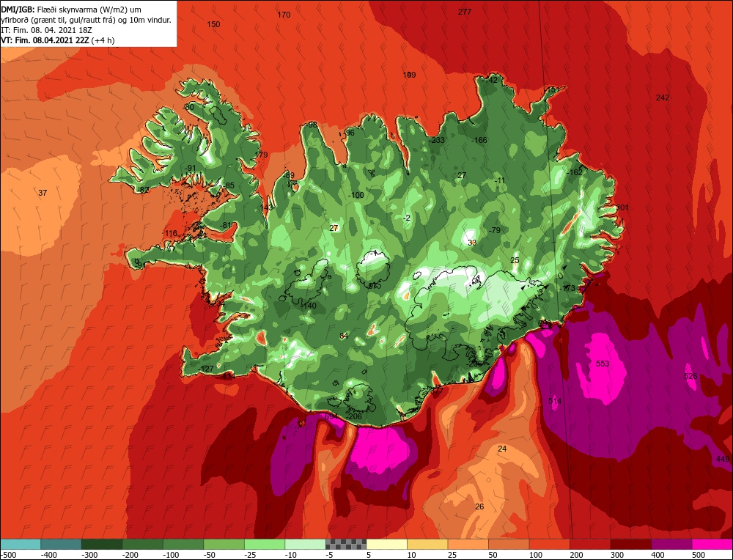The image size is (733, 560).
Task: Select the magenta legend swatch right of 500
Action: pos(712,544)
